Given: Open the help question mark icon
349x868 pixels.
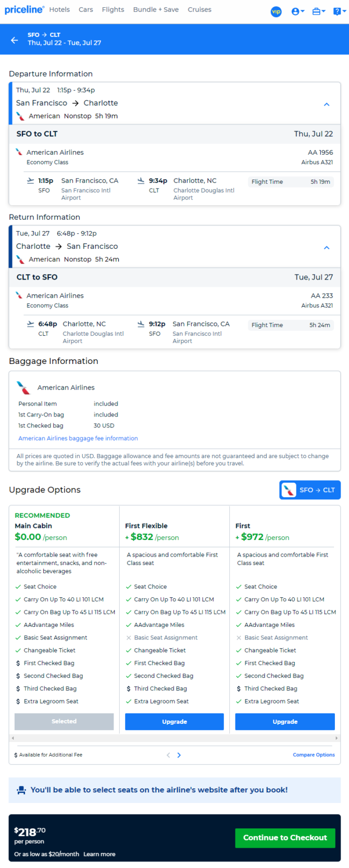Looking at the screenshot, I should pos(339,11).
